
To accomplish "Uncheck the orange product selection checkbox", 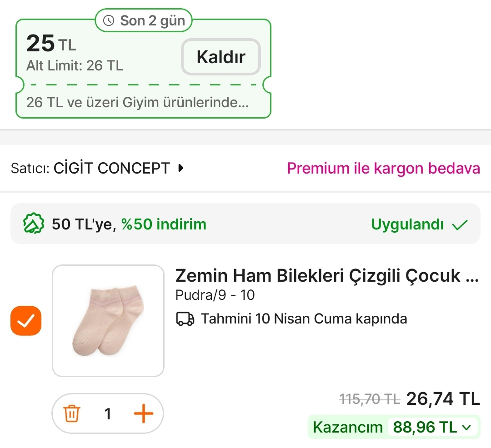I will click(26, 321).
